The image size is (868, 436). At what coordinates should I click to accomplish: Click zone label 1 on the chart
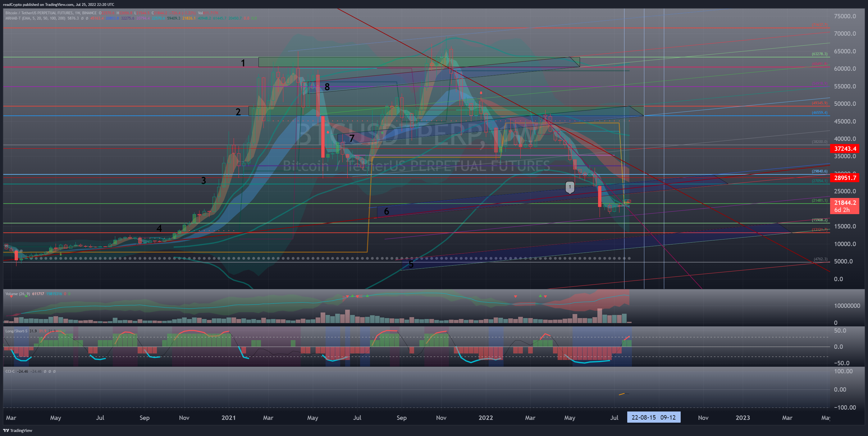point(243,63)
